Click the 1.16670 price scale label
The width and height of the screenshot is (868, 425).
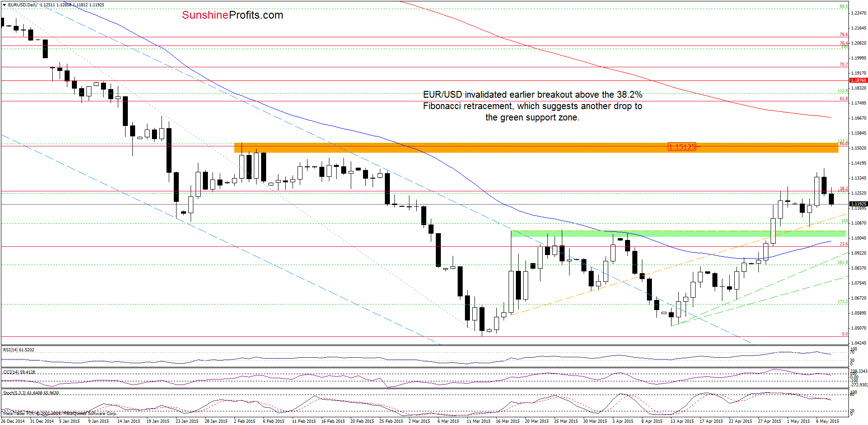point(859,118)
